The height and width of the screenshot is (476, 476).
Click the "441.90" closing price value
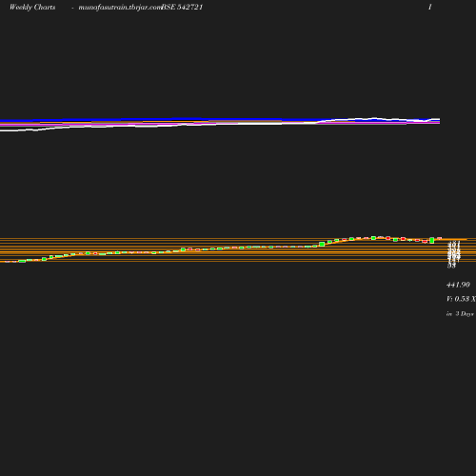click(458, 285)
